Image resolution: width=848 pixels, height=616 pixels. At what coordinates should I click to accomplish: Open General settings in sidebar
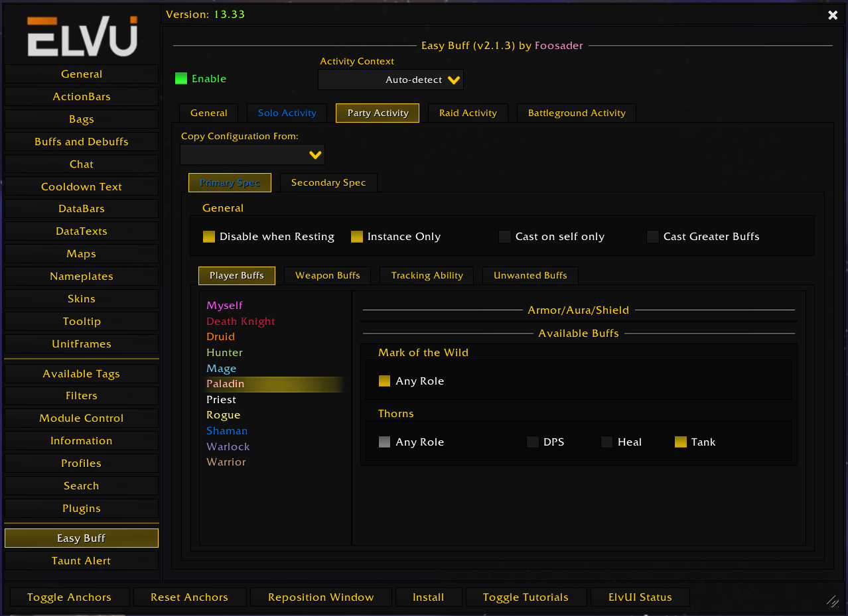[x=82, y=74]
